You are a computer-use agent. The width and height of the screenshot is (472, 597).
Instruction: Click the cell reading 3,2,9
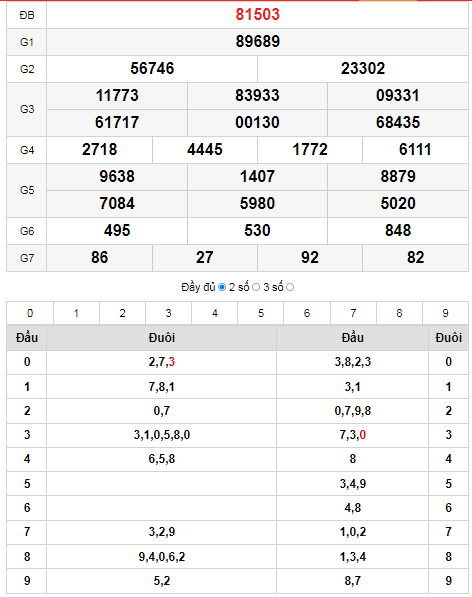pyautogui.click(x=161, y=532)
